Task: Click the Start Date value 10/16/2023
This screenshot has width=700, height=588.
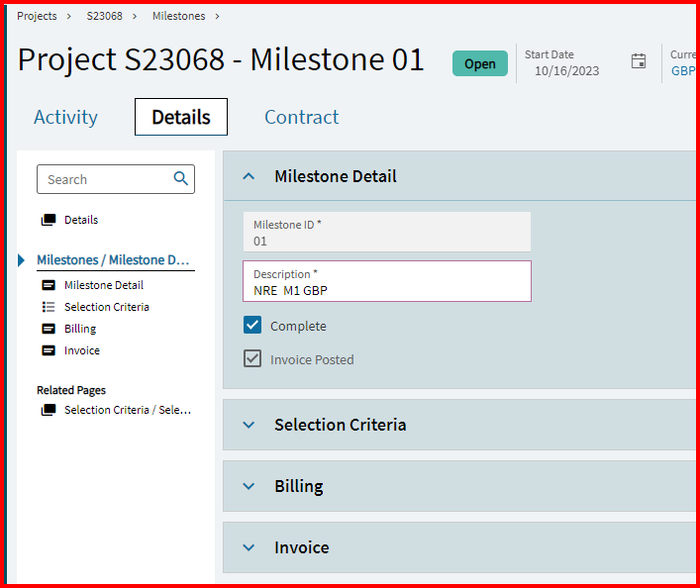Action: tap(567, 71)
